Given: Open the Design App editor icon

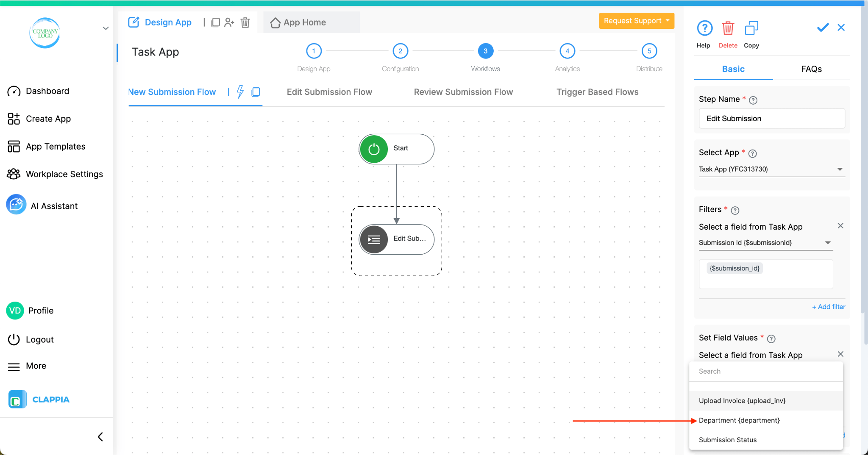Looking at the screenshot, I should [134, 22].
